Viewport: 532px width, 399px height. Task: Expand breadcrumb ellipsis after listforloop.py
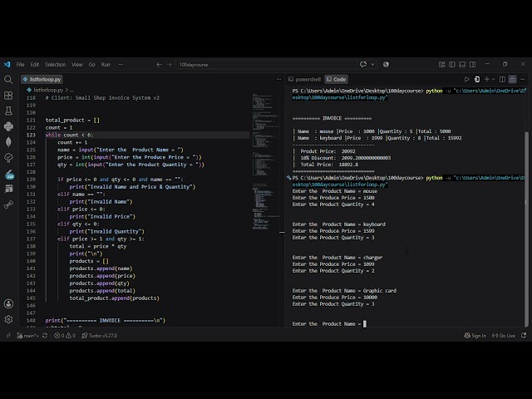[71, 91]
